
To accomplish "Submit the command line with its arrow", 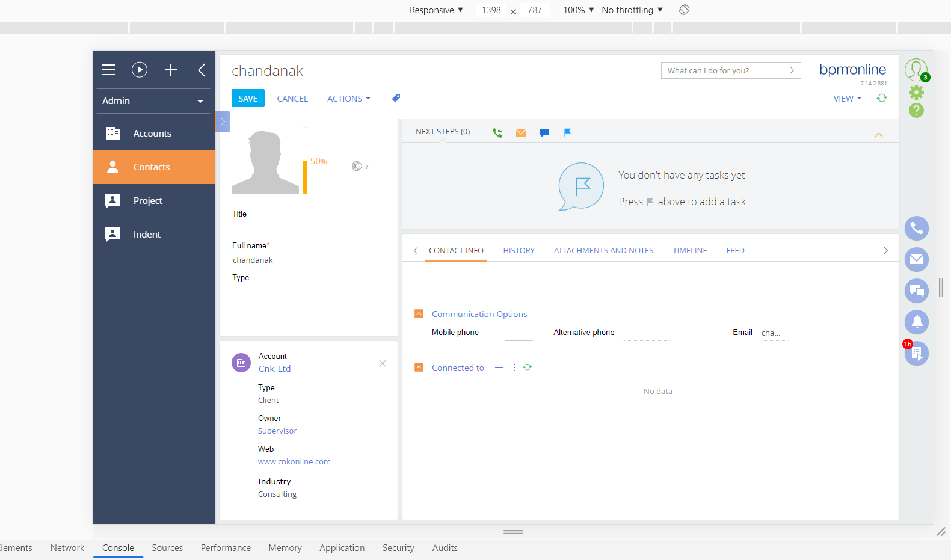I will pyautogui.click(x=792, y=70).
